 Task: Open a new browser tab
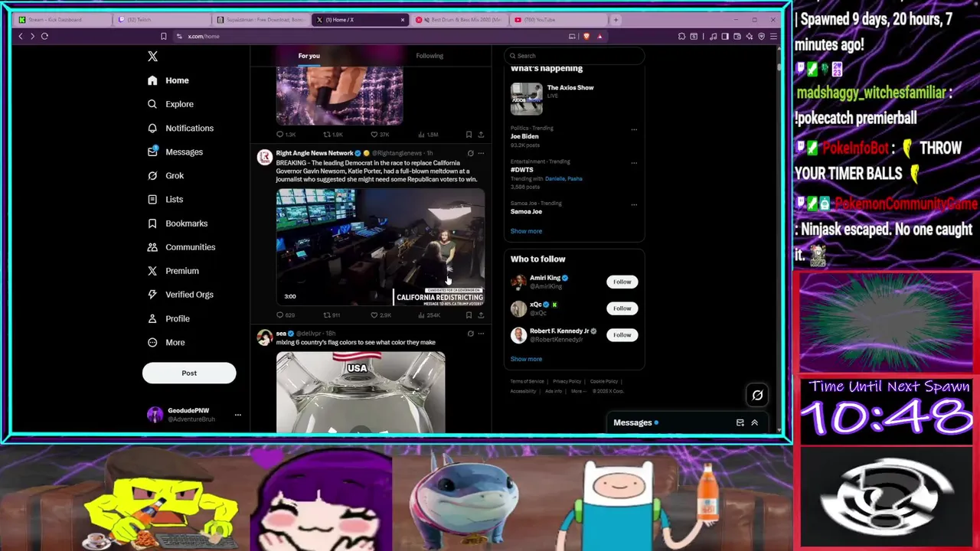click(x=616, y=20)
